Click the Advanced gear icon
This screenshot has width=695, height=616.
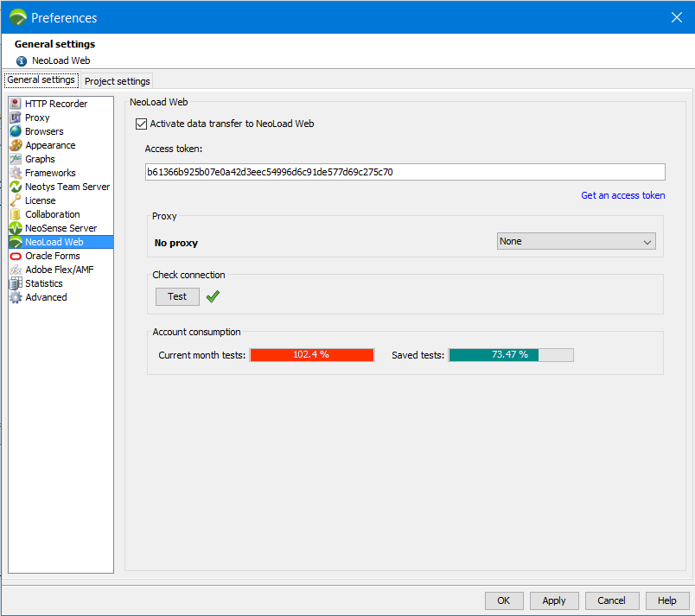(x=16, y=297)
